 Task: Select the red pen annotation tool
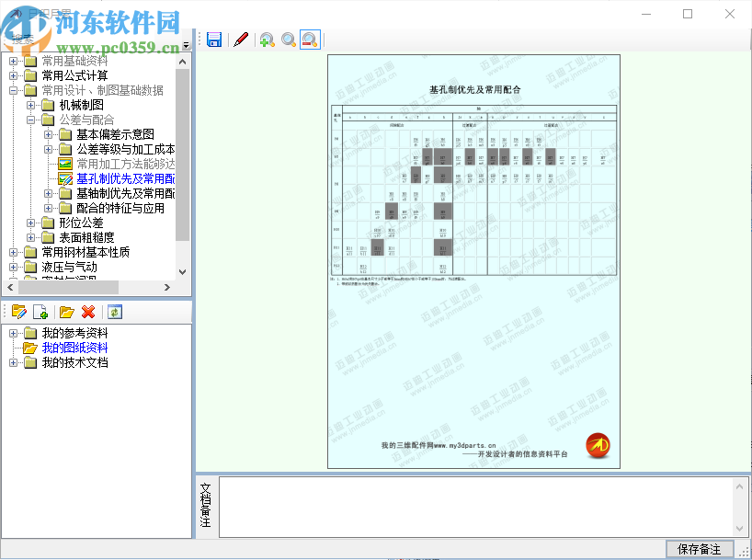click(241, 40)
